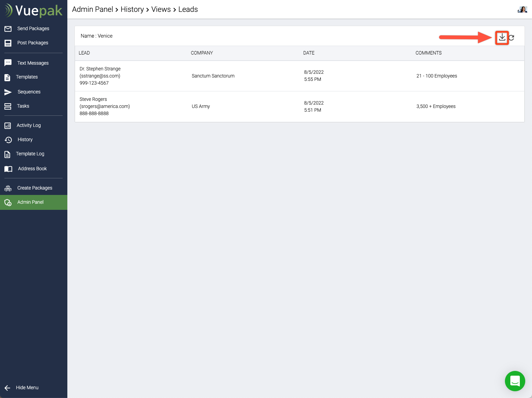Open the green chat widget
The width and height of the screenshot is (532, 398).
pyautogui.click(x=515, y=381)
